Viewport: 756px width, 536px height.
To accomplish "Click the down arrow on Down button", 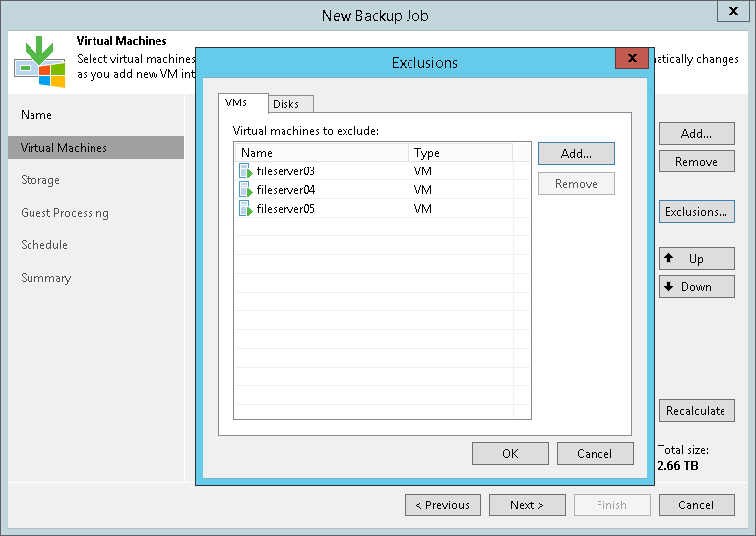I will click(x=668, y=286).
